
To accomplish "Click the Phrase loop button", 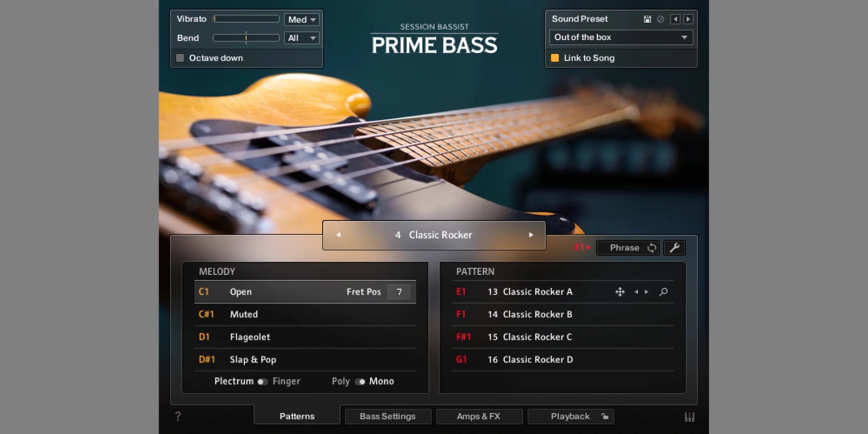I will [627, 247].
